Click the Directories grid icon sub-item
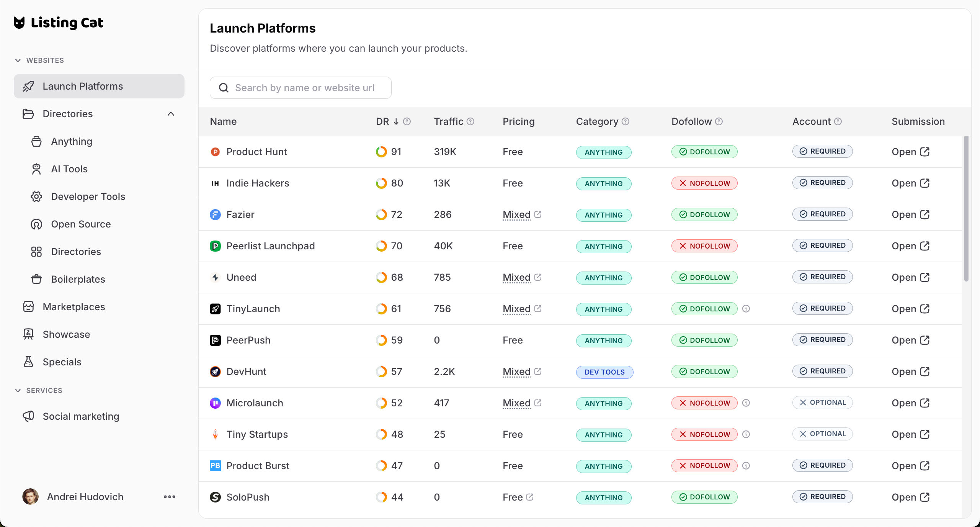The image size is (980, 527). [x=36, y=252]
